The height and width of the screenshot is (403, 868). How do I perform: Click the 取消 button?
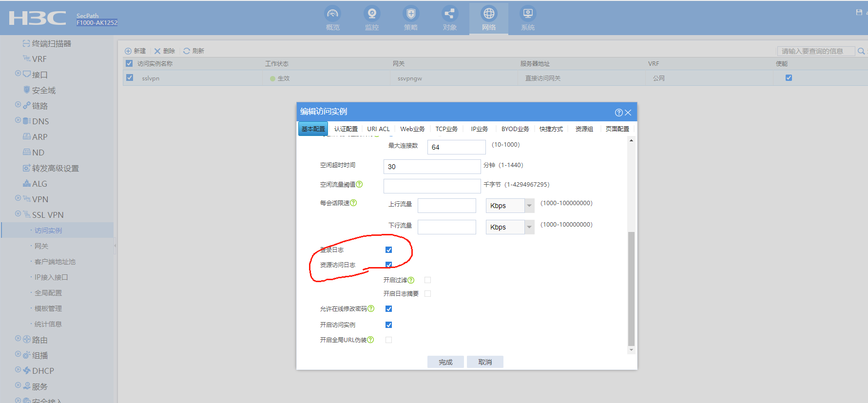click(485, 362)
